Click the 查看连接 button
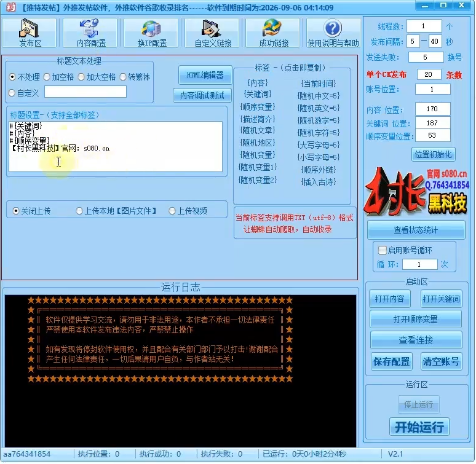The height and width of the screenshot is (464, 476). tap(416, 340)
